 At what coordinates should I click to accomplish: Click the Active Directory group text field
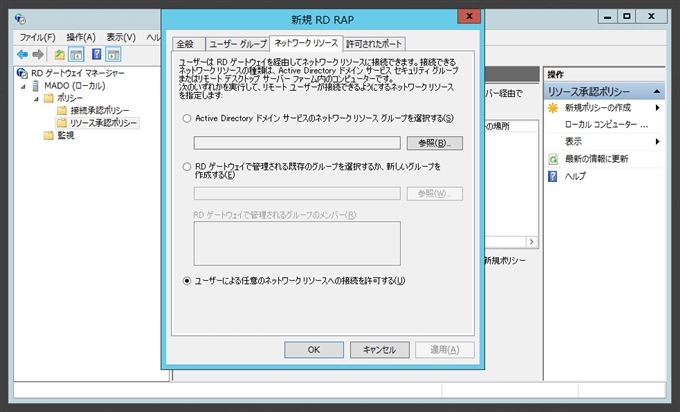click(x=297, y=143)
